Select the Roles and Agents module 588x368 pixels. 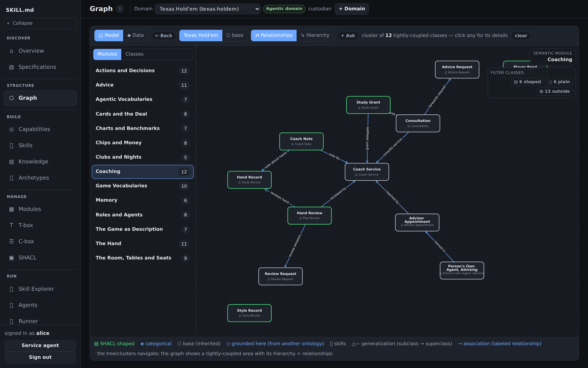143,215
